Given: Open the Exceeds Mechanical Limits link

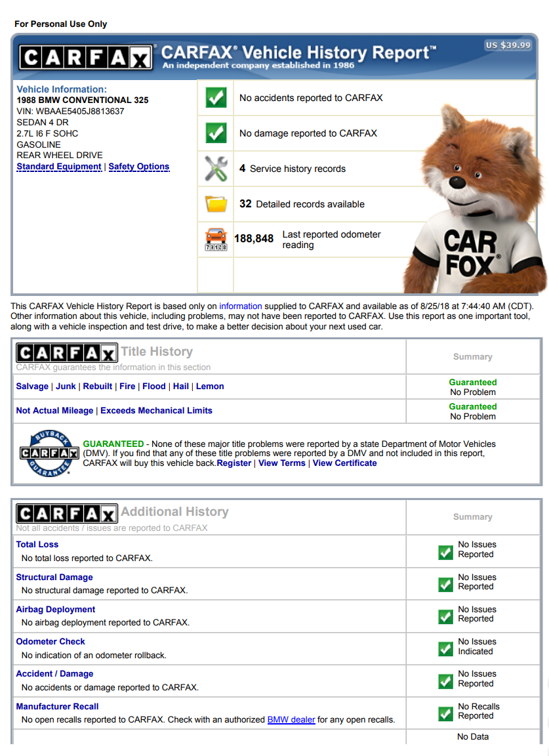Looking at the screenshot, I should (x=156, y=410).
